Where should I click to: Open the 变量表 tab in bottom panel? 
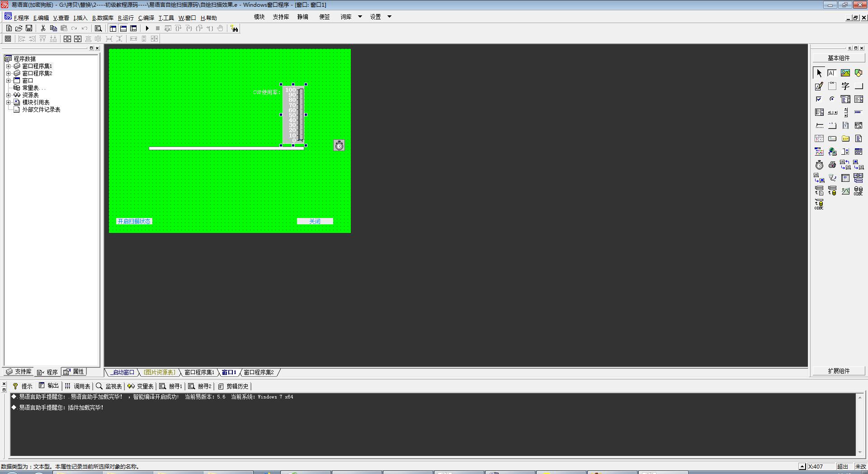pos(141,386)
